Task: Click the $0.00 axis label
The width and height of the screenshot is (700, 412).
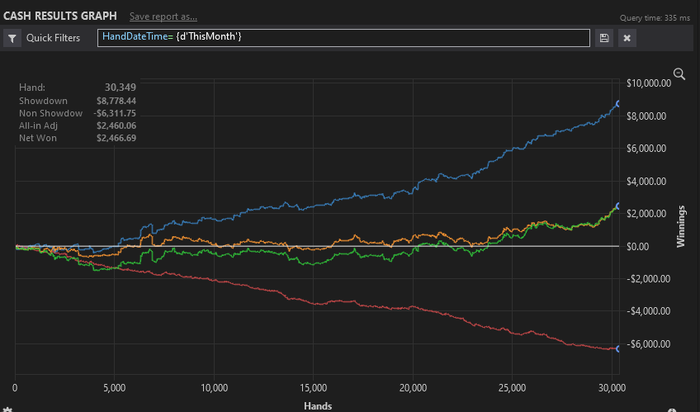Action: 638,246
